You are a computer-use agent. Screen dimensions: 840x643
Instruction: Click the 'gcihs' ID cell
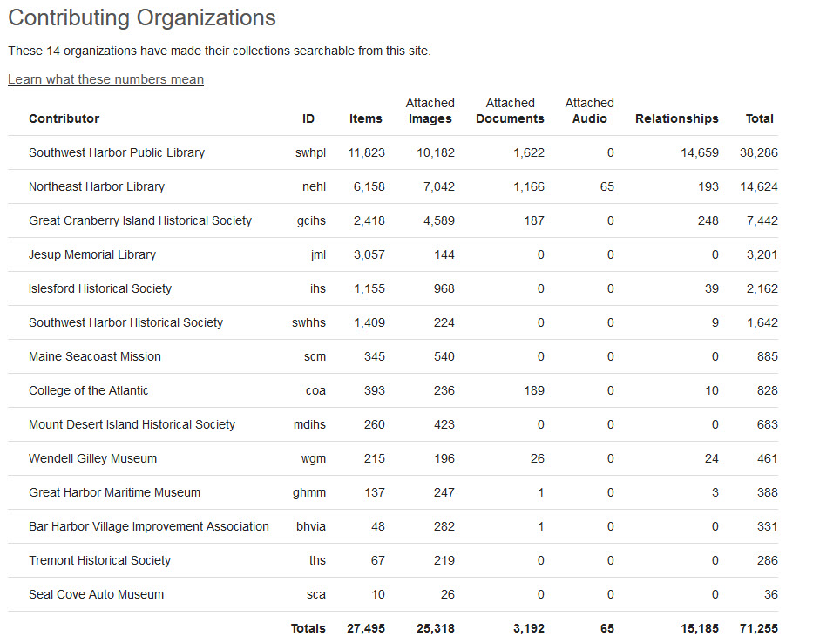pos(311,220)
